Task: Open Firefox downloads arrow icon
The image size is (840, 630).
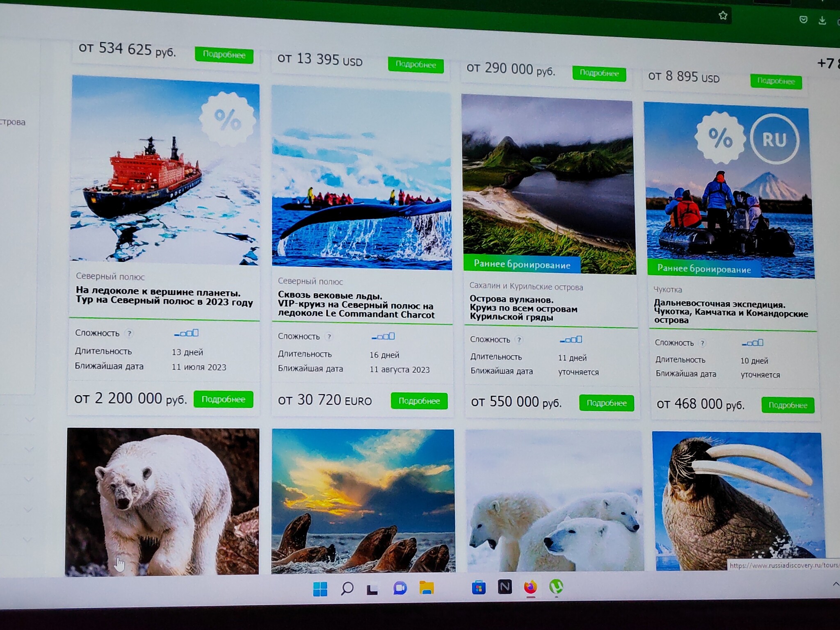Action: [822, 21]
